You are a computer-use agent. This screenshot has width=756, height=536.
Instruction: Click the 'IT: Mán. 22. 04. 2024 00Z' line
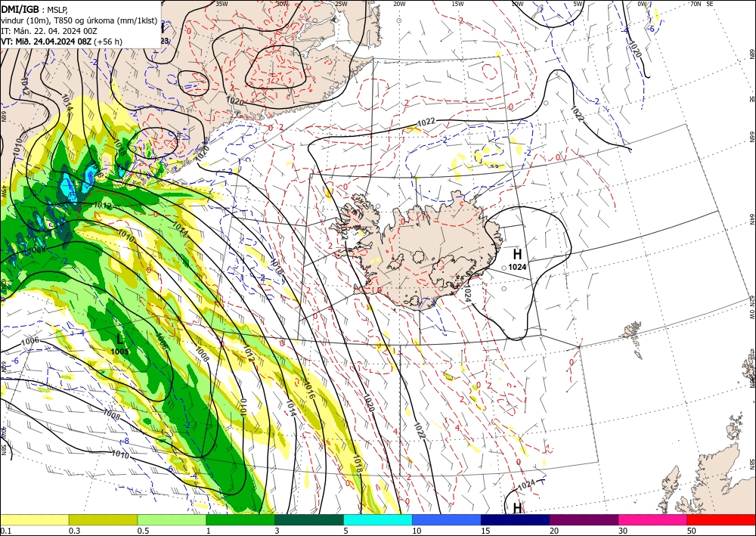click(48, 31)
